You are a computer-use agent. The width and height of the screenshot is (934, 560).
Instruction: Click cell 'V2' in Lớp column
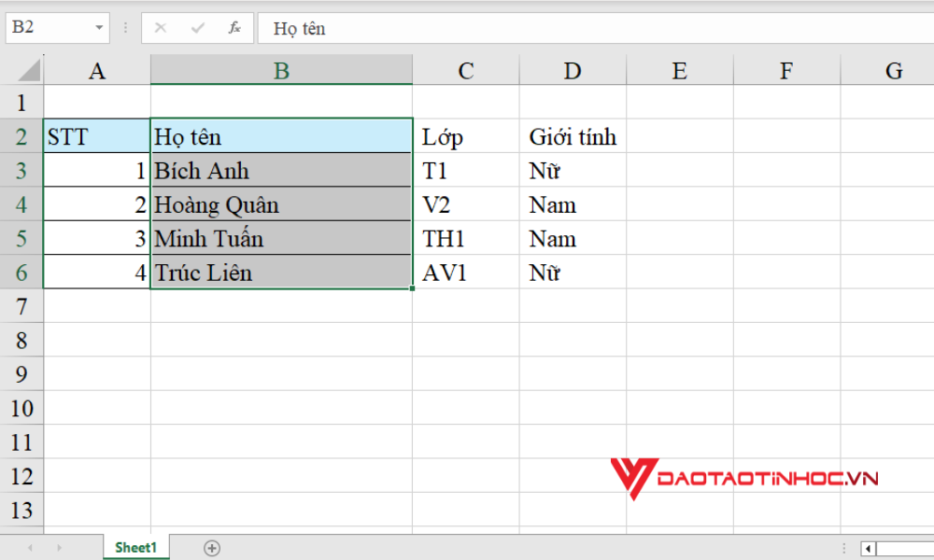pyautogui.click(x=466, y=204)
